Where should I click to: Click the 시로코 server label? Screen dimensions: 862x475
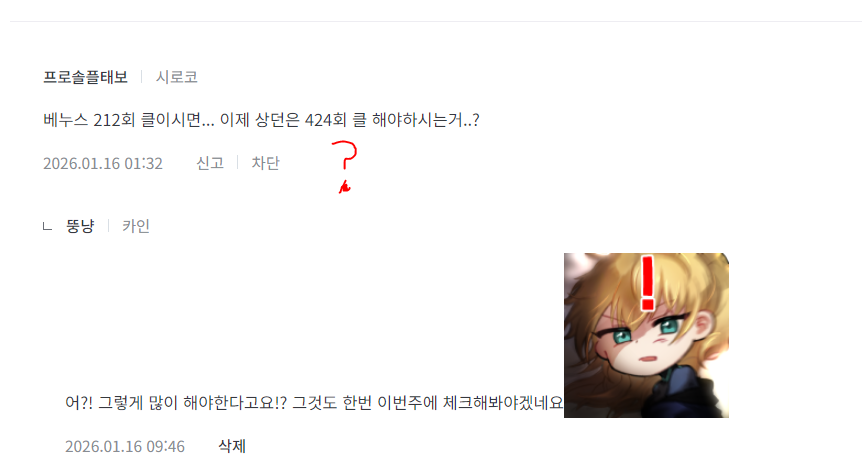click(176, 77)
